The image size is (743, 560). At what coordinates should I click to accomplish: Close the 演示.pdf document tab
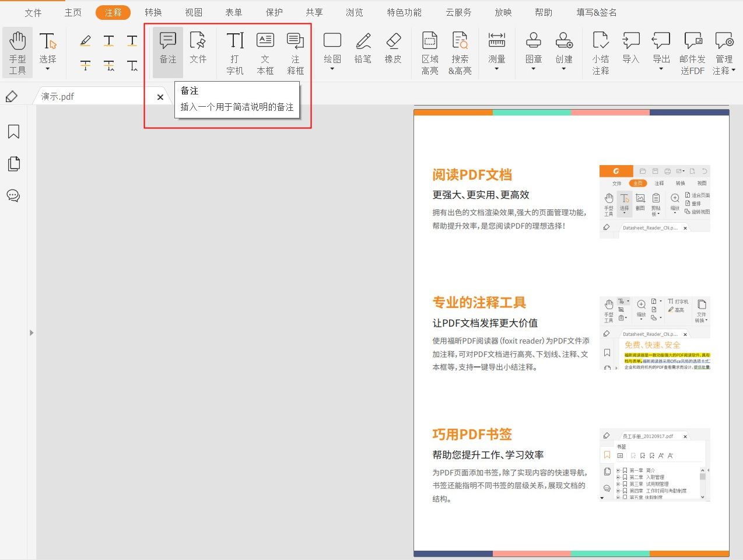click(160, 97)
